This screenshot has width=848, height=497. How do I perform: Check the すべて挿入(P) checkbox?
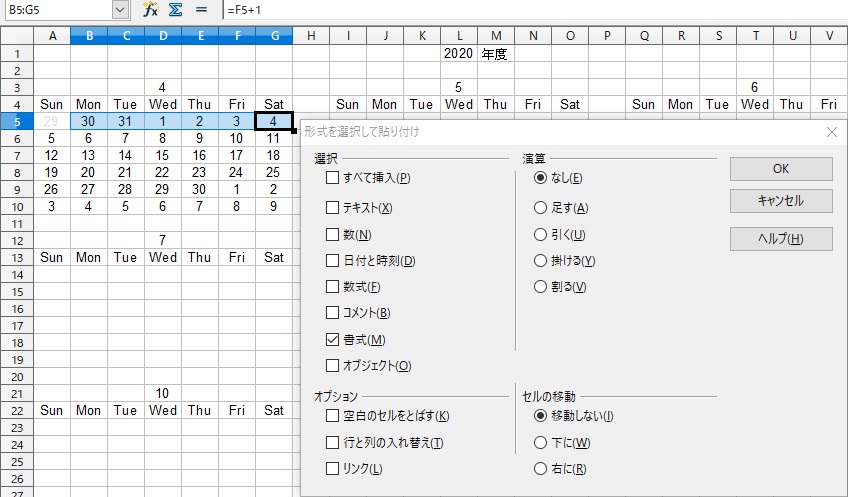point(332,177)
